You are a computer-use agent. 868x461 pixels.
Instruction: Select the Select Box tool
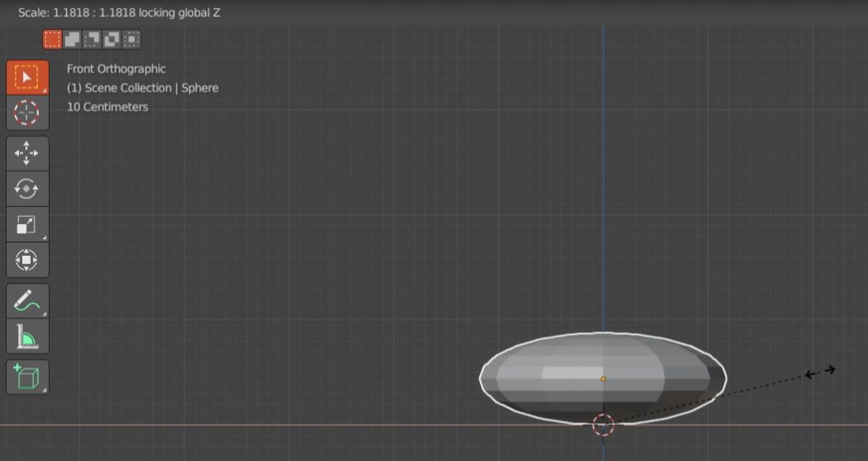tap(27, 77)
